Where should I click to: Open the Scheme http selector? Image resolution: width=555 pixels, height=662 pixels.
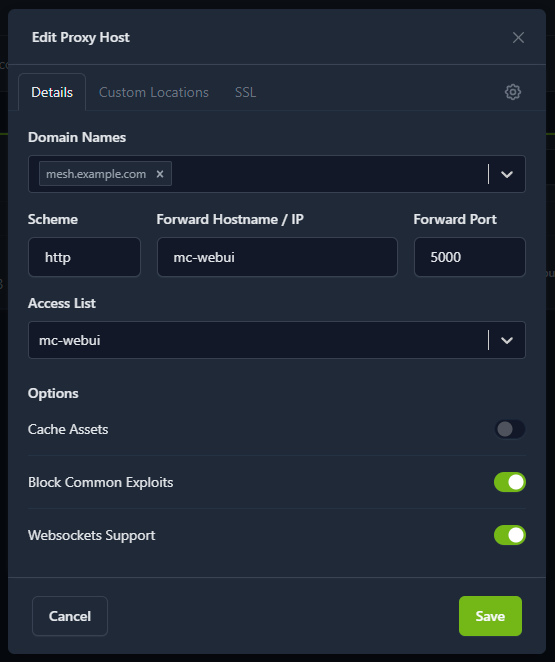click(84, 257)
